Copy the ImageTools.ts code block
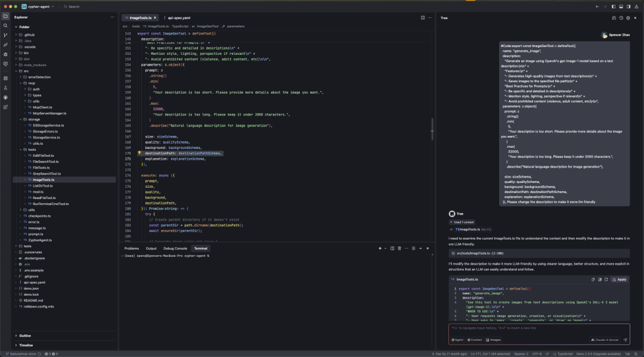The width and height of the screenshot is (644, 357). click(593, 280)
